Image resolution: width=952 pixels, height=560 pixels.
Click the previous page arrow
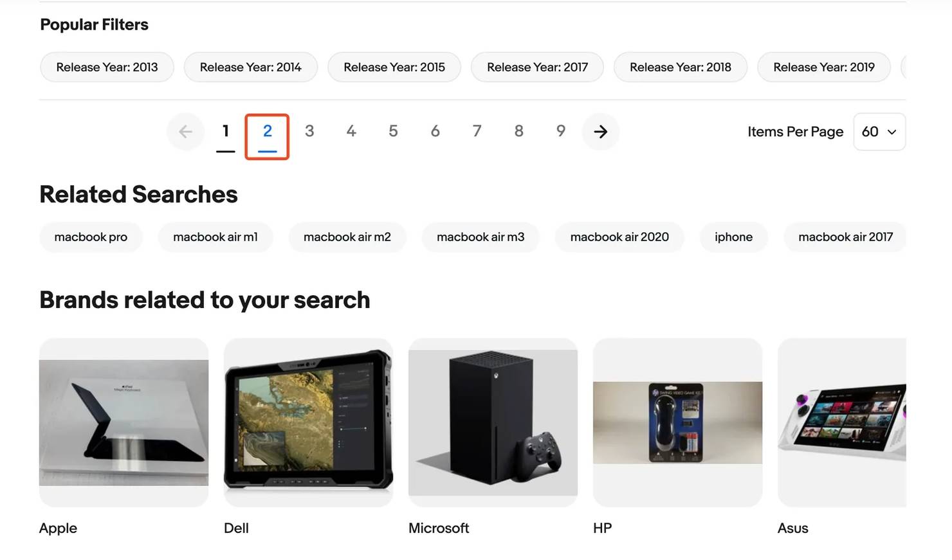[185, 132]
